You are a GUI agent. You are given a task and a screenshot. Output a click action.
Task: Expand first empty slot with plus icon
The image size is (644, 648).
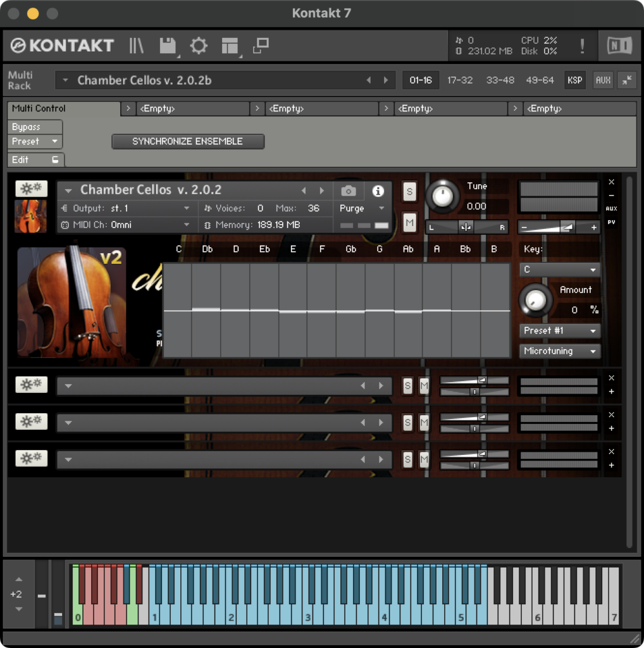[612, 392]
